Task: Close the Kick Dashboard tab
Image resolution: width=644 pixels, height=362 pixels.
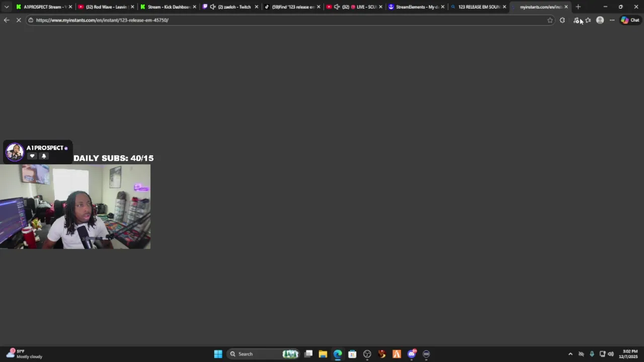Action: tap(194, 7)
